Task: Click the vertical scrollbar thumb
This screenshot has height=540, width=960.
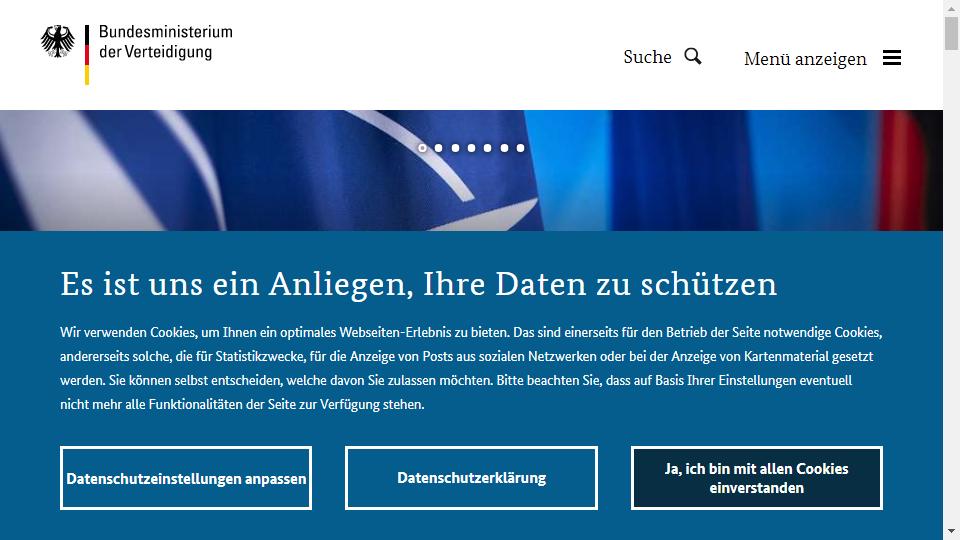Action: pyautogui.click(x=951, y=33)
